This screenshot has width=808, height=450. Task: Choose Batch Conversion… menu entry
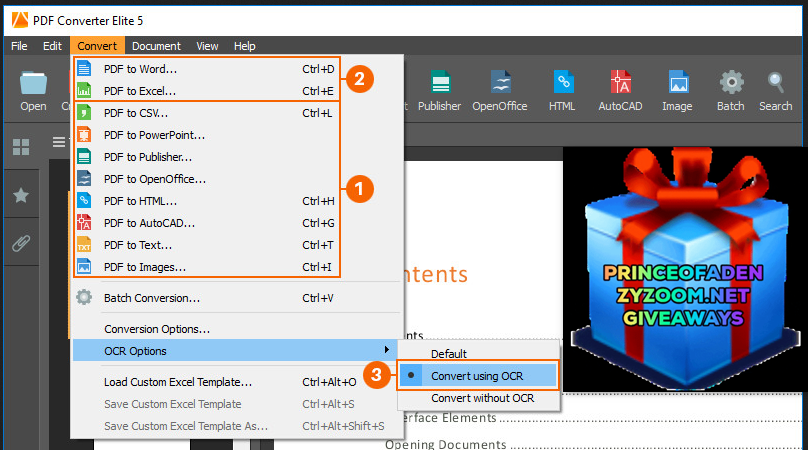point(237,298)
